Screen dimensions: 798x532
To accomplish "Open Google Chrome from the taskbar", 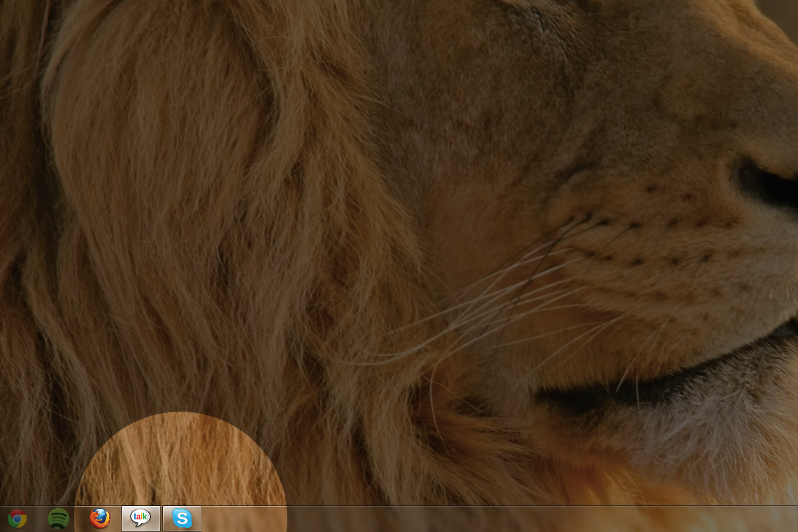I will (17, 519).
